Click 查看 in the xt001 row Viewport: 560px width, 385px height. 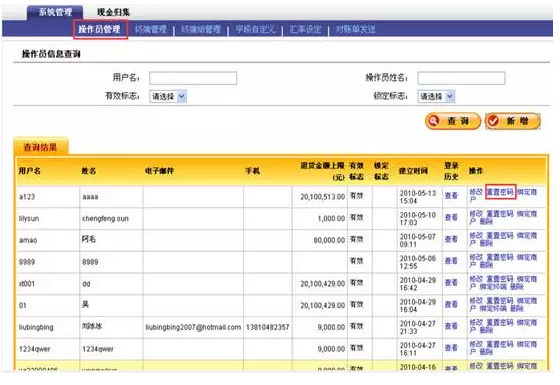point(451,283)
